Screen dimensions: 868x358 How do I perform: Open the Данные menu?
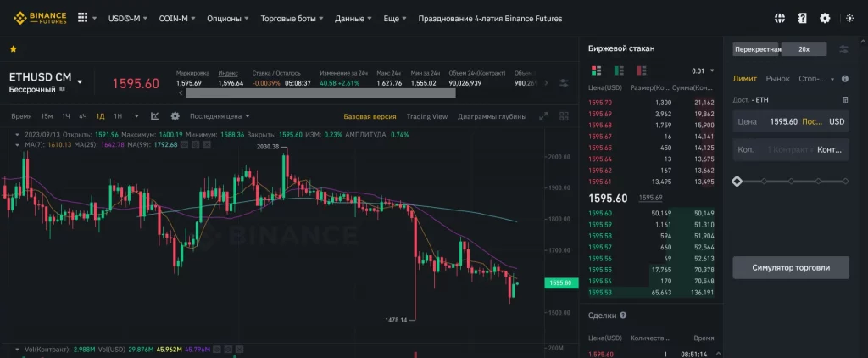pyautogui.click(x=353, y=19)
